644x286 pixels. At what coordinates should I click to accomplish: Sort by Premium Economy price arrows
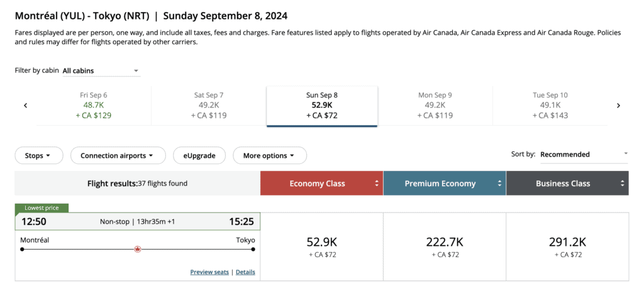coord(500,184)
